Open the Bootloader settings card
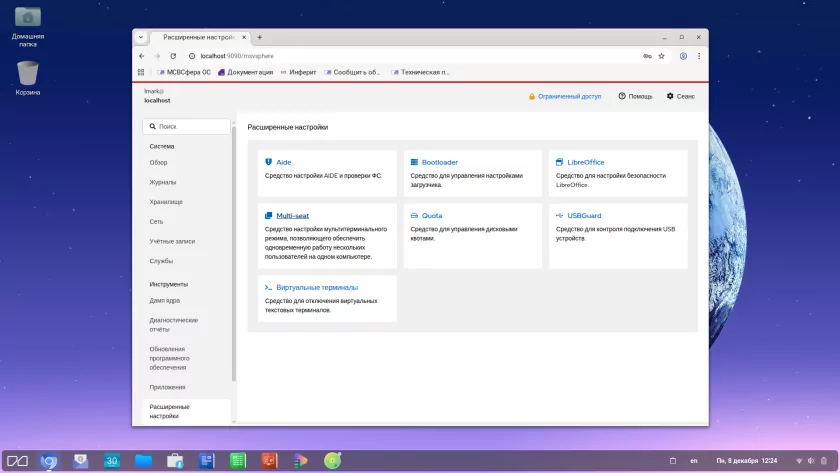840x473 pixels. click(x=439, y=162)
